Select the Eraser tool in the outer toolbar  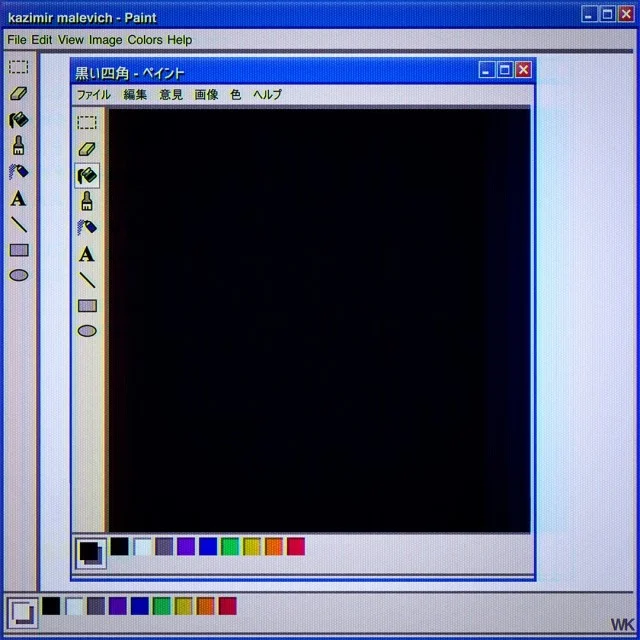point(18,93)
